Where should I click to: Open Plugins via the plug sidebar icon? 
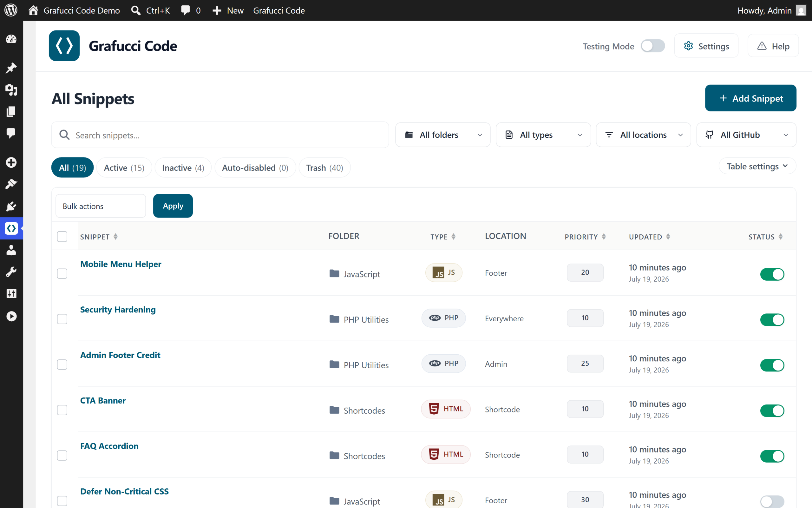[x=11, y=206]
